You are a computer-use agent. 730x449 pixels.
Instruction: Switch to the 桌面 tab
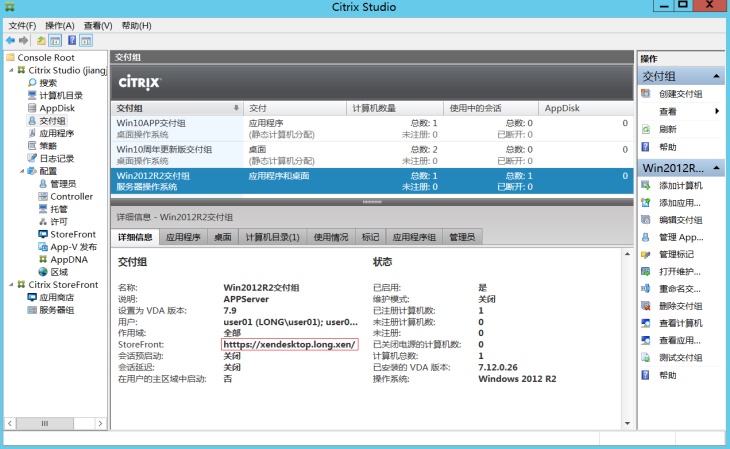click(223, 237)
